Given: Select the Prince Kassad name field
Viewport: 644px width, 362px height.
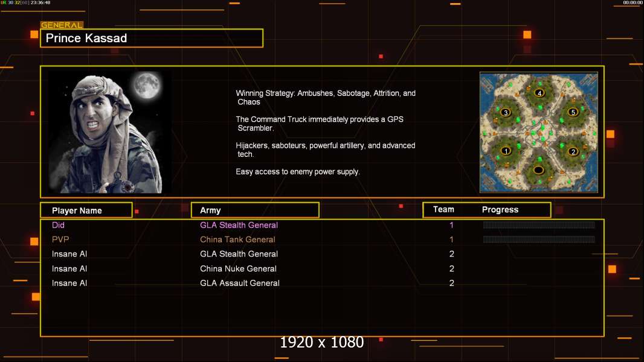Looking at the screenshot, I should [x=152, y=38].
